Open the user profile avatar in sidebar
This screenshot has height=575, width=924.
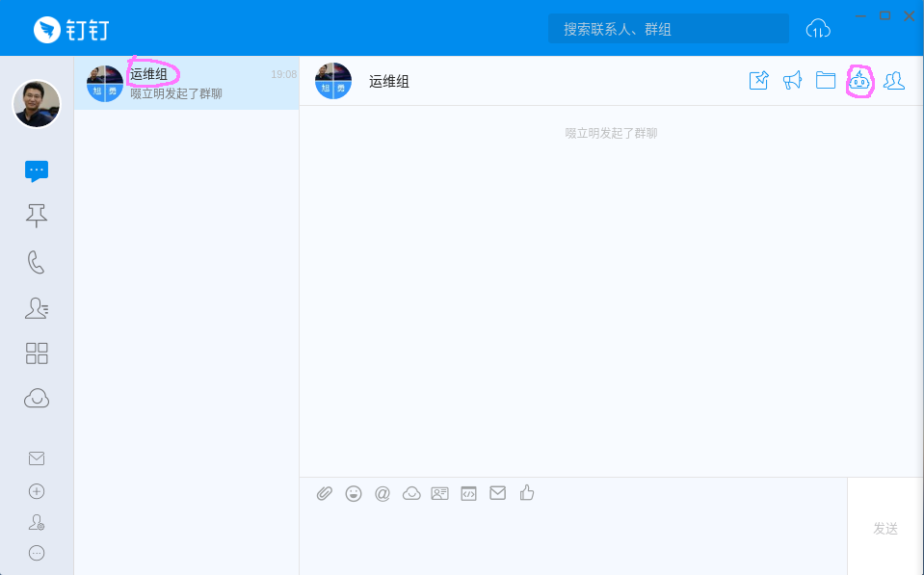37,103
